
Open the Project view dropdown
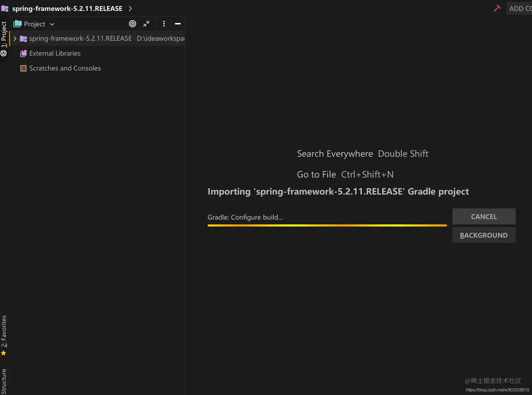[52, 24]
